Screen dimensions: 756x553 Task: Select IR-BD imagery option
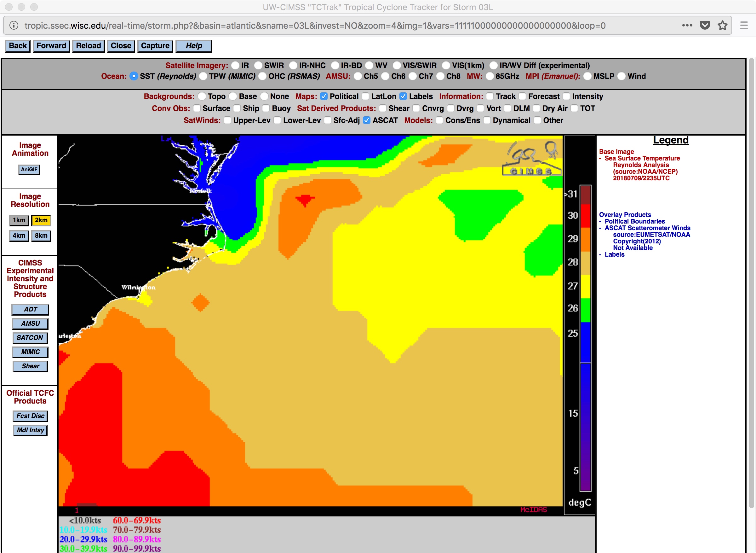click(x=335, y=65)
